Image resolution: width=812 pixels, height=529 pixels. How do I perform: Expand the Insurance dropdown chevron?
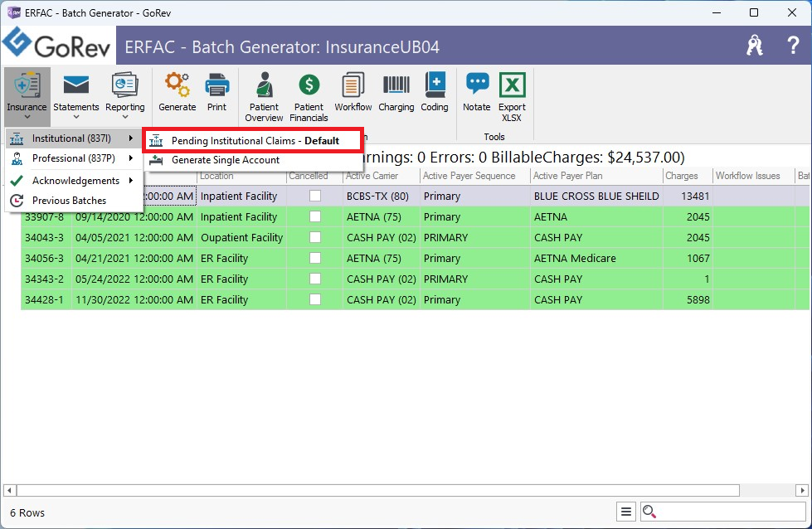coord(27,117)
